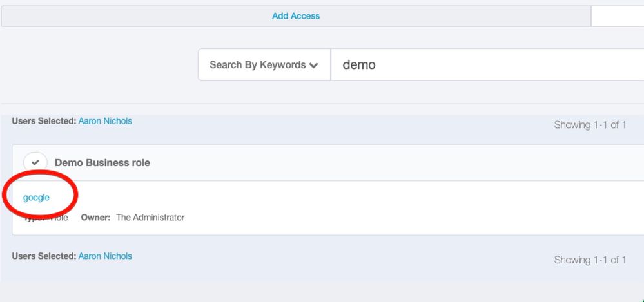Click the bottom "Showing 1-1 of 1" count
Viewport: 644px width, 302px height.
590,260
